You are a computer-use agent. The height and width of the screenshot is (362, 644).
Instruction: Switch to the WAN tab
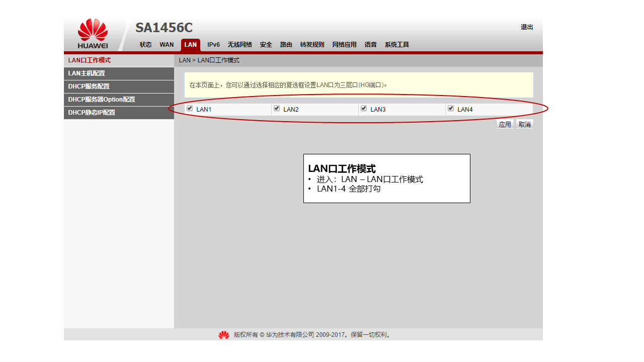coord(167,45)
